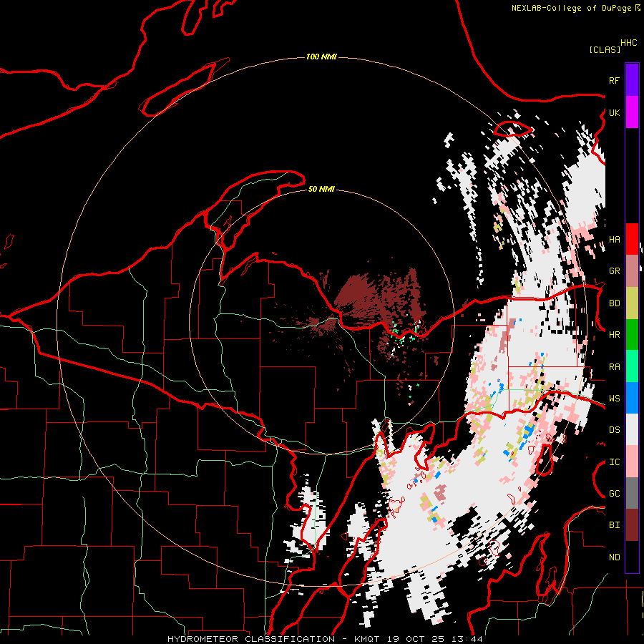Select the GR legend color block
Image resolution: width=644 pixels, height=644 pixels.
(632, 271)
